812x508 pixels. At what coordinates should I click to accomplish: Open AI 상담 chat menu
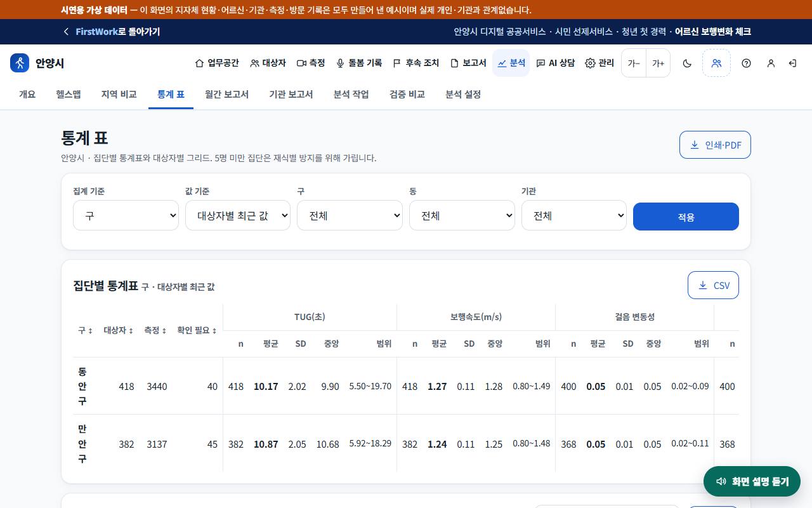tap(556, 63)
